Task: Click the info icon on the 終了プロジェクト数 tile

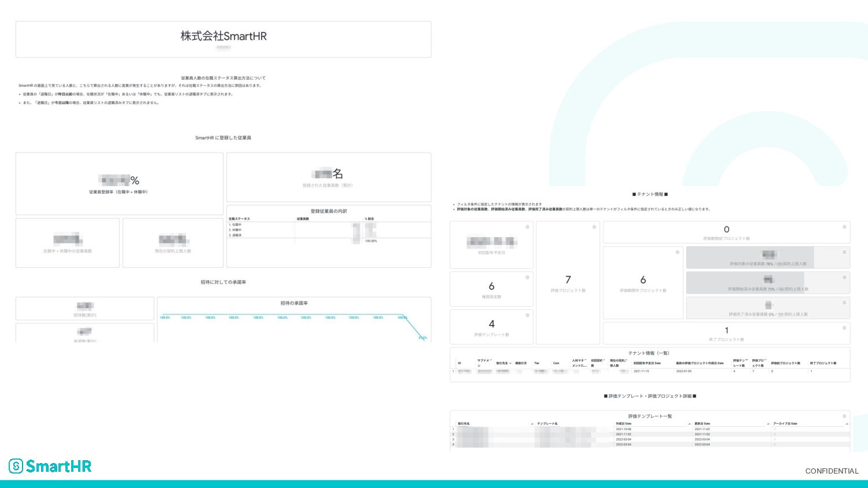Action: (x=844, y=328)
